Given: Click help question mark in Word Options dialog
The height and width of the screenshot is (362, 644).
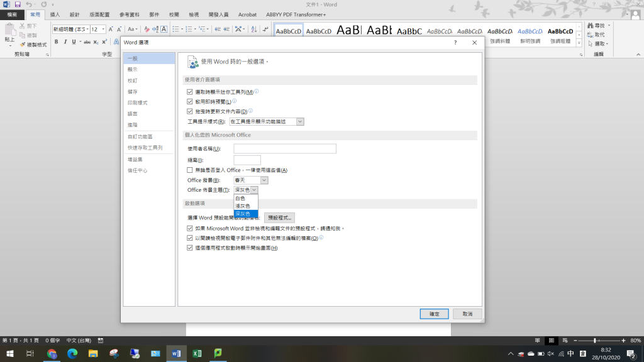Looking at the screenshot, I should [455, 43].
